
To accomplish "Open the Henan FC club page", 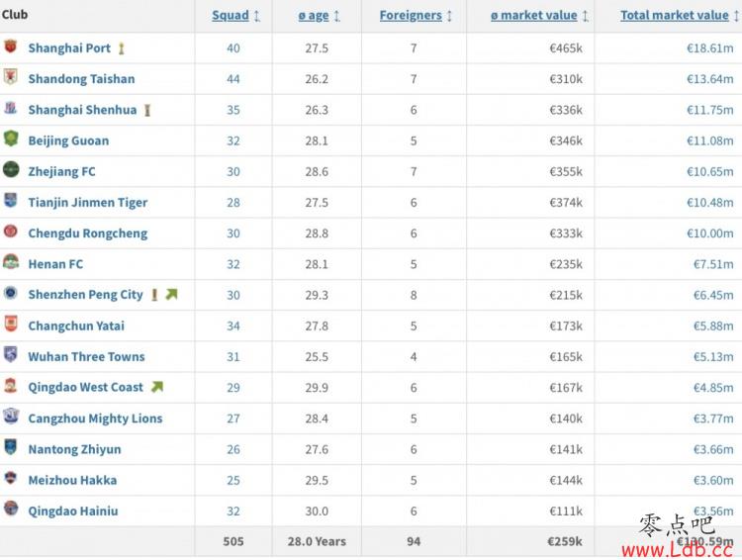I will (x=55, y=264).
